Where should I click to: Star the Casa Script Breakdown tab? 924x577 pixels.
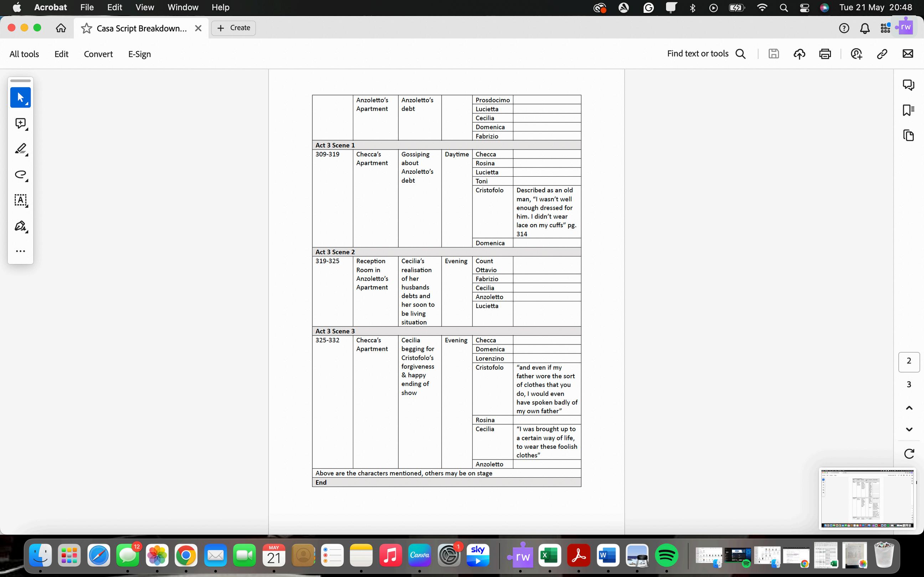click(87, 28)
